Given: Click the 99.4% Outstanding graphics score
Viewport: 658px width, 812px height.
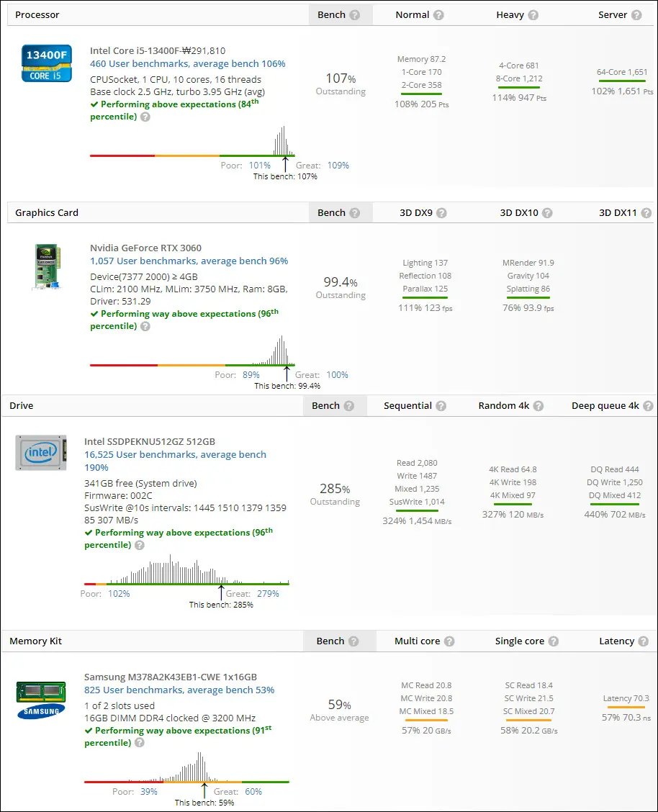Looking at the screenshot, I should tap(341, 287).
